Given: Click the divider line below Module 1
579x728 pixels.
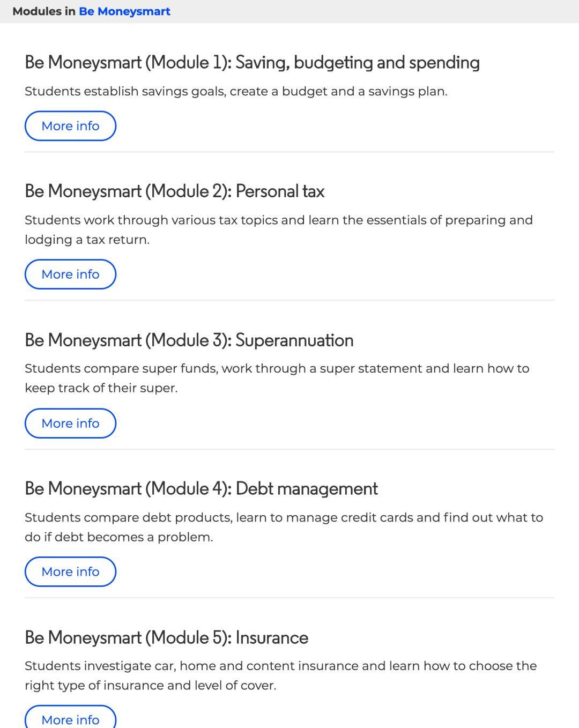Looking at the screenshot, I should [289, 152].
